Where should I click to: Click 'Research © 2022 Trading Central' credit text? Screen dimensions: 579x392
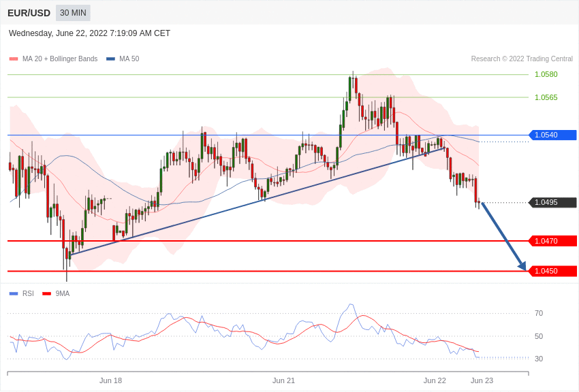point(522,59)
